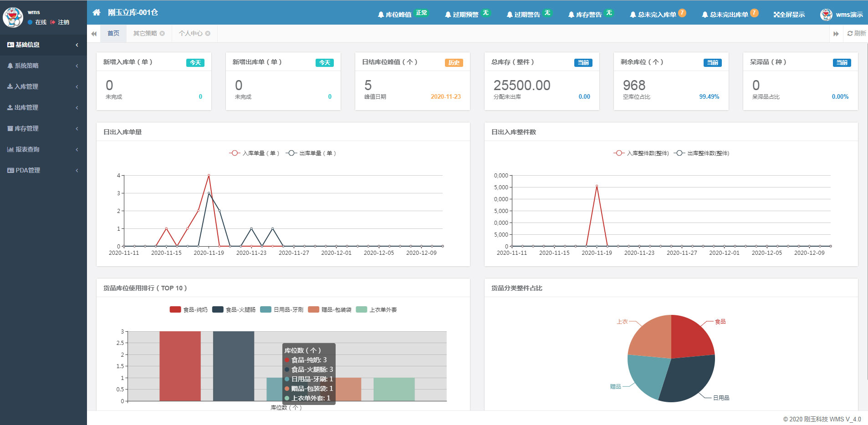The image size is (868, 425).
Task: Close the 其它策略 tab
Action: click(x=162, y=33)
